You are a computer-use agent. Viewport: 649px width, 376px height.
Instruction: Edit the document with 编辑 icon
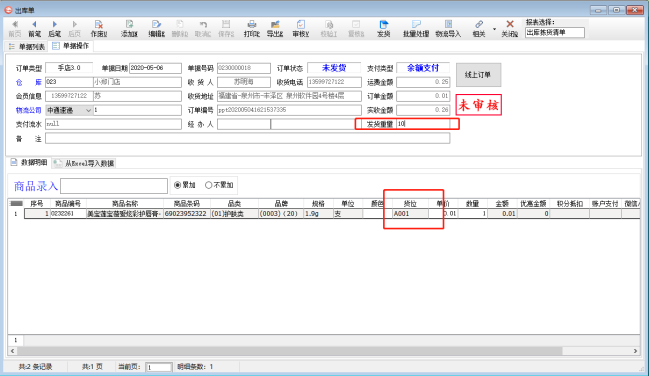coord(156,29)
